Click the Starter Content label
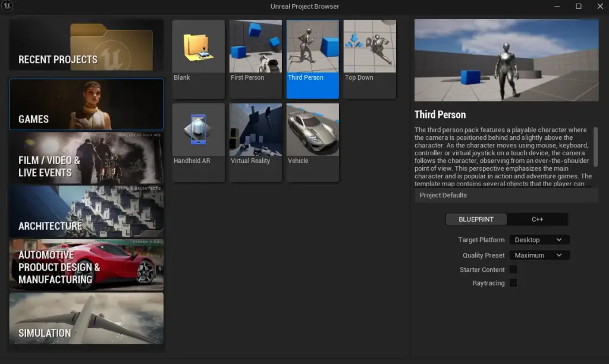This screenshot has width=609, height=364. coord(482,269)
